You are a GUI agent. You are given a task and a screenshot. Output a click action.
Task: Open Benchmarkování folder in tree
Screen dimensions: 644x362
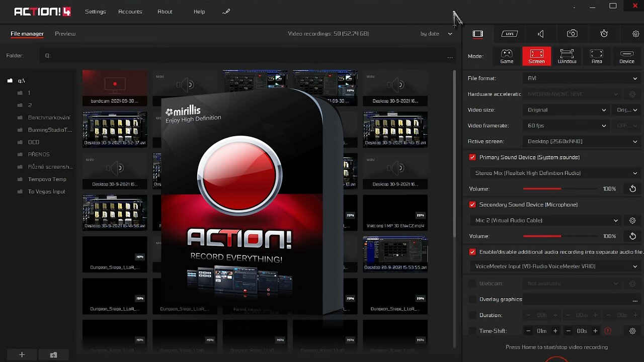[49, 118]
